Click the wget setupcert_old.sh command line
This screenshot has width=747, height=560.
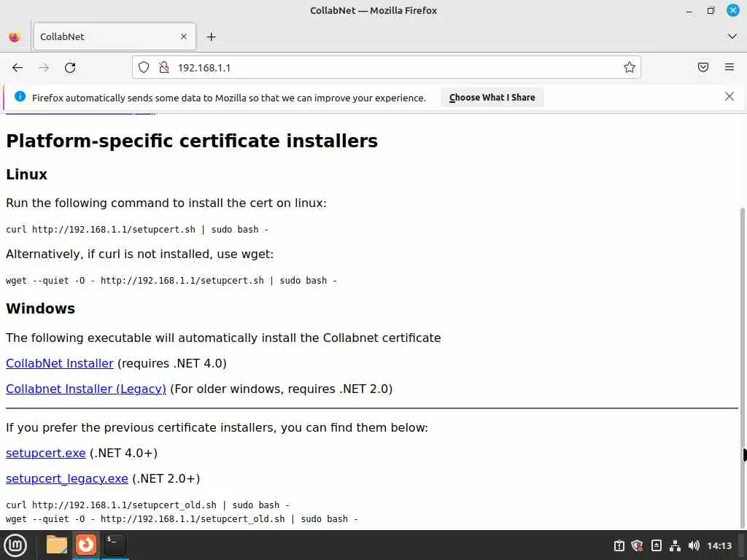point(182,519)
